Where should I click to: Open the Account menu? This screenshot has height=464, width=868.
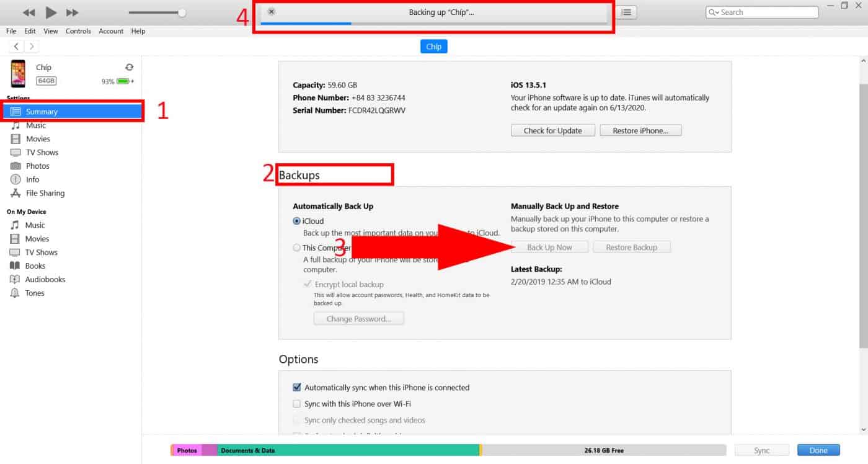click(111, 31)
